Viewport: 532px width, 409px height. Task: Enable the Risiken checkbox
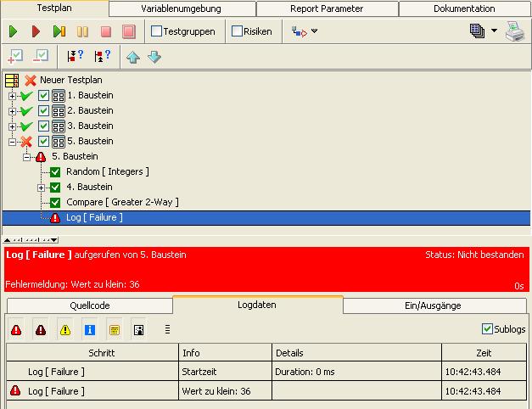click(x=238, y=31)
